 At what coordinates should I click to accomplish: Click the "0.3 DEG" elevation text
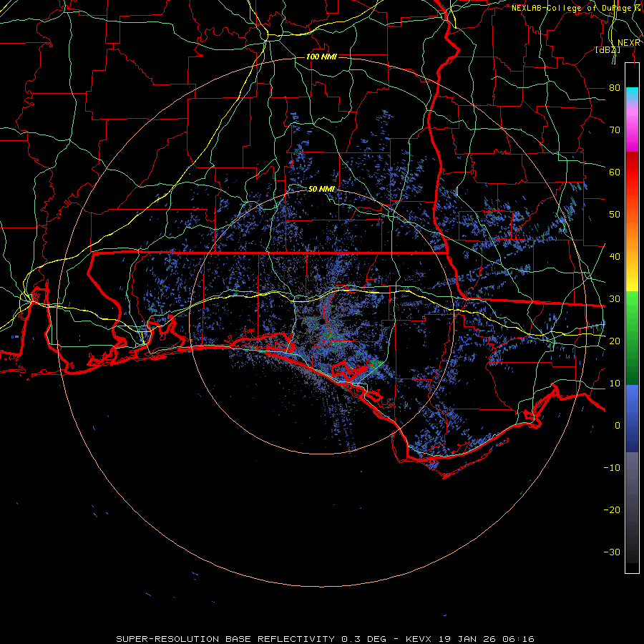[364, 639]
